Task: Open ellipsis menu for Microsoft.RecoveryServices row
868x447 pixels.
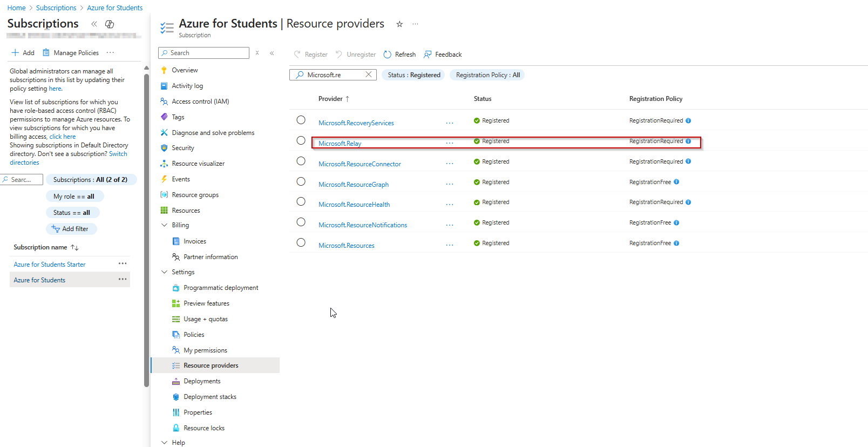Action: click(450, 123)
